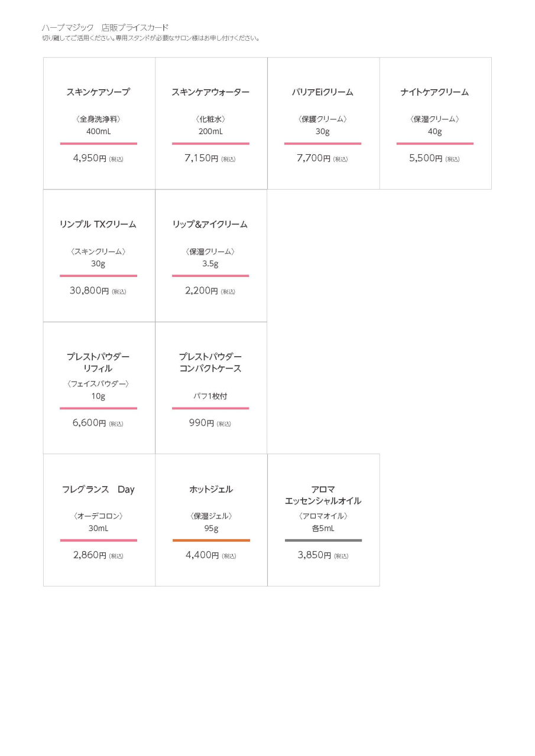The width and height of the screenshot is (535, 756).
Task: Click the フレグランス Day card heading
Action: 98,489
